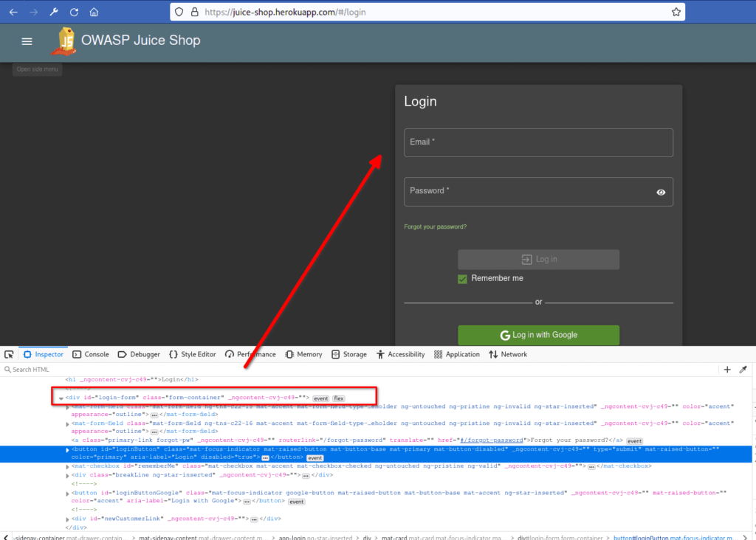Toggle password visibility with eye icon
The image size is (756, 540).
[x=661, y=192]
